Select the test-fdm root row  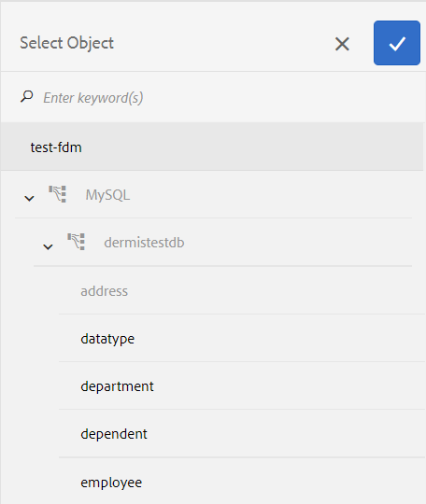pyautogui.click(x=212, y=147)
